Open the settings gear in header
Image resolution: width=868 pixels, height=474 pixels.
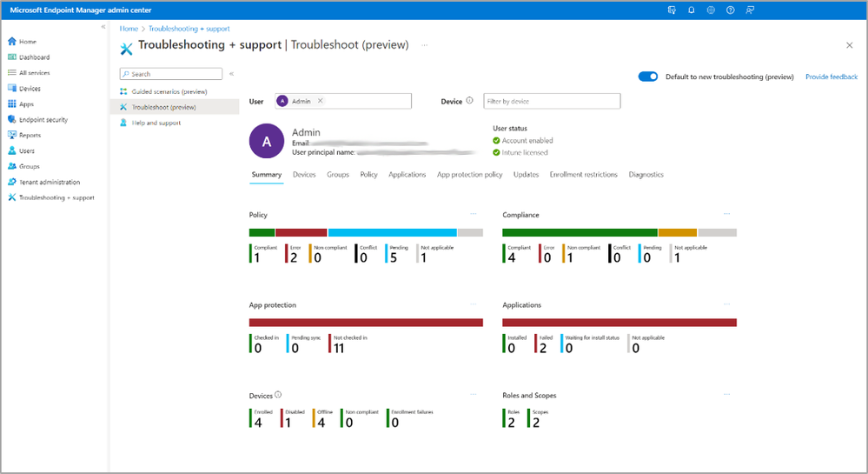[x=711, y=10]
